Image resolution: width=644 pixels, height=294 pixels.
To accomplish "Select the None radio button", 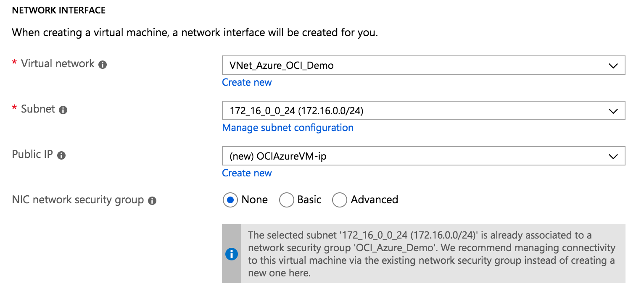I will 230,200.
